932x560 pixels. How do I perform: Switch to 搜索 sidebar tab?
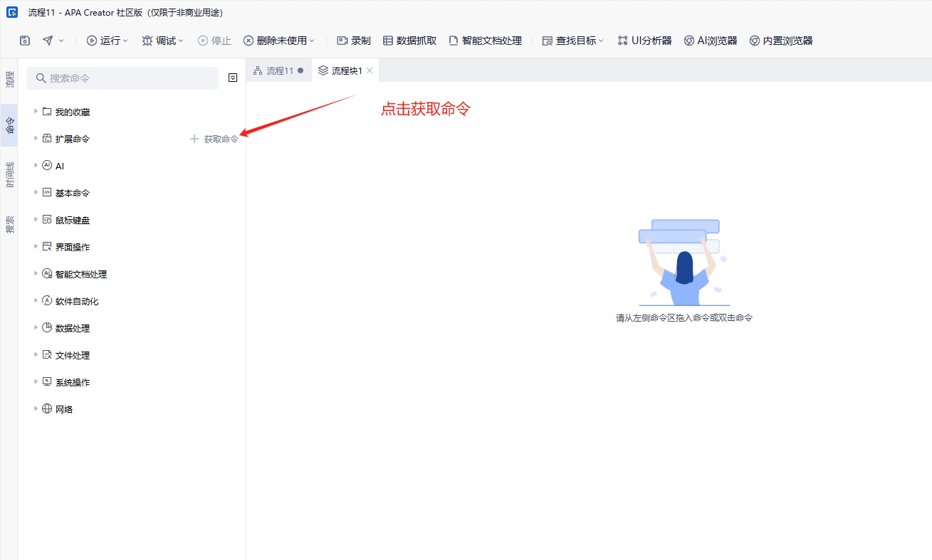pyautogui.click(x=9, y=225)
